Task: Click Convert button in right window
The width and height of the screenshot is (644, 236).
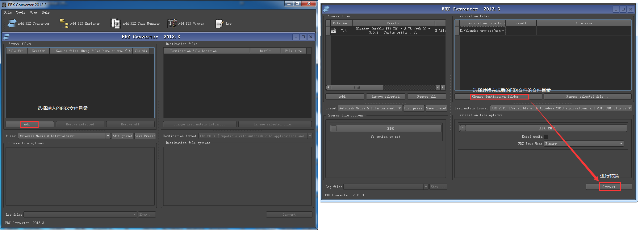Action: coord(609,187)
